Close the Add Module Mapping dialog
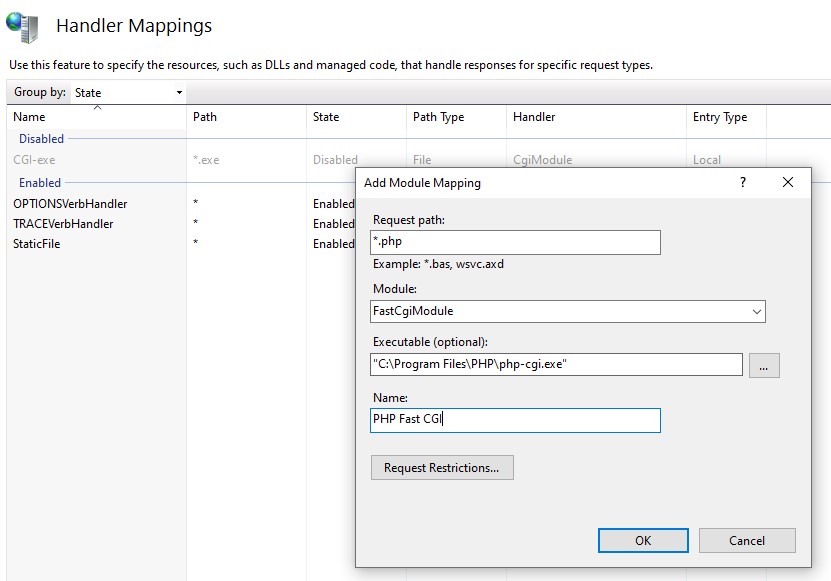831x581 pixels. [788, 182]
